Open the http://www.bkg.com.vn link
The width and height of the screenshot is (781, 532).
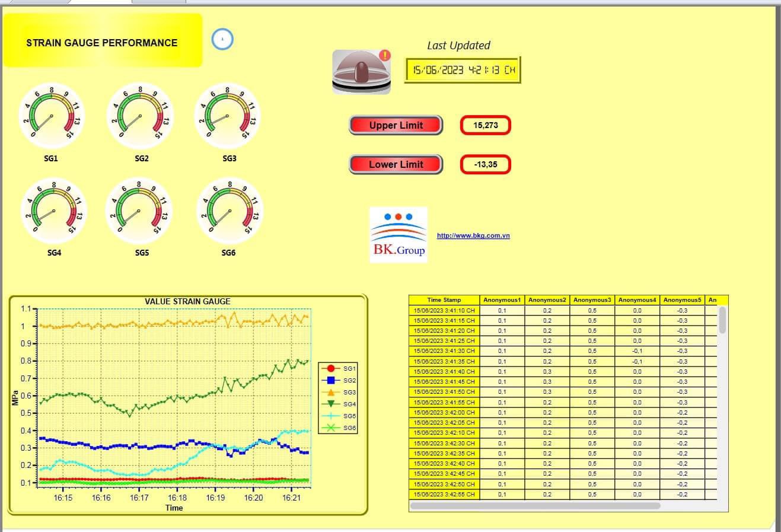[473, 235]
